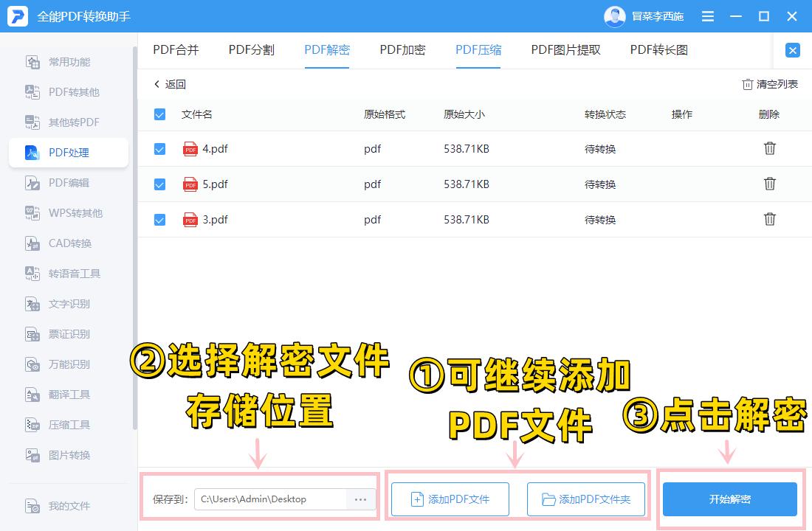Viewport: 812px width, 531px height.
Task: Click the 538.71KB size of 5.pdf
Action: click(466, 184)
